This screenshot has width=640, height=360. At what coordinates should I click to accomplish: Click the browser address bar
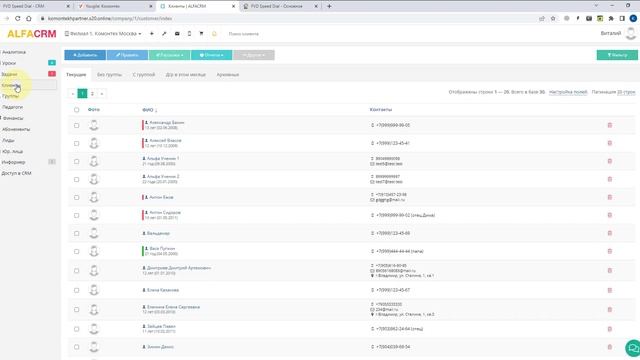286,18
